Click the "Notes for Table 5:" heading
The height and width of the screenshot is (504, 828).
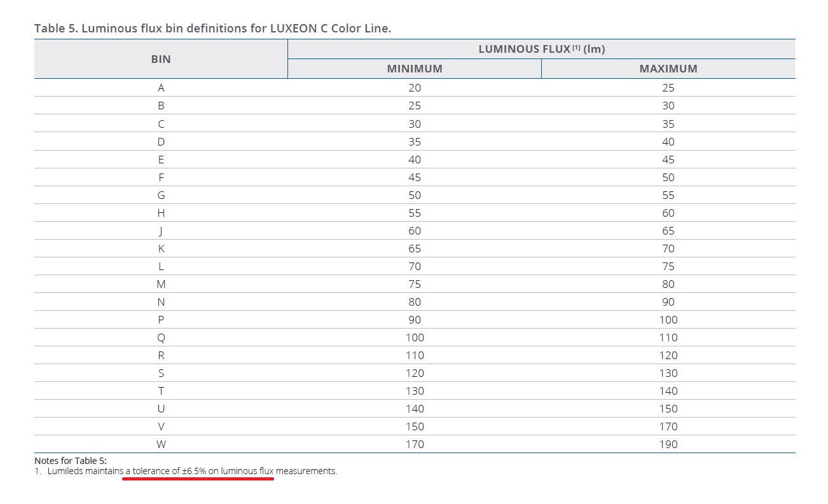(x=70, y=460)
